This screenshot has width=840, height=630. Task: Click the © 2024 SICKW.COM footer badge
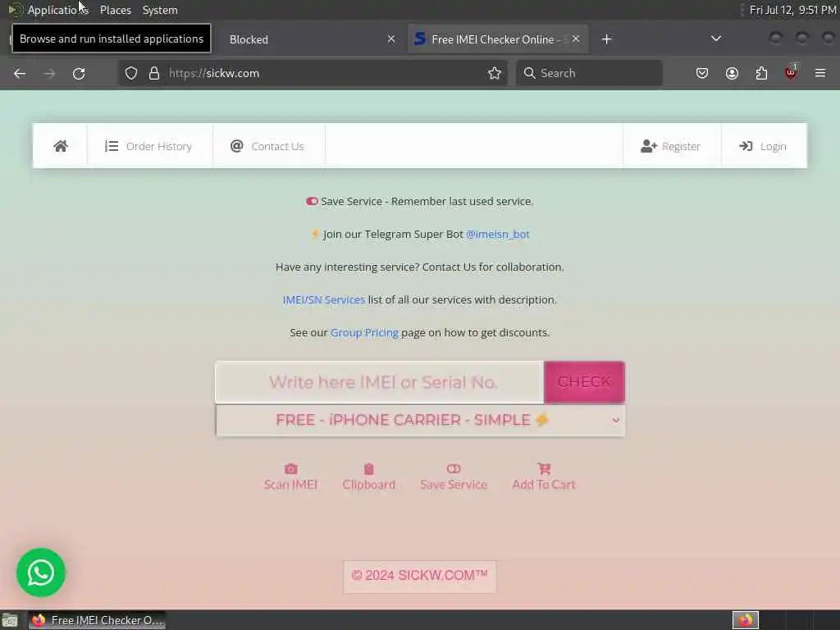coord(419,576)
